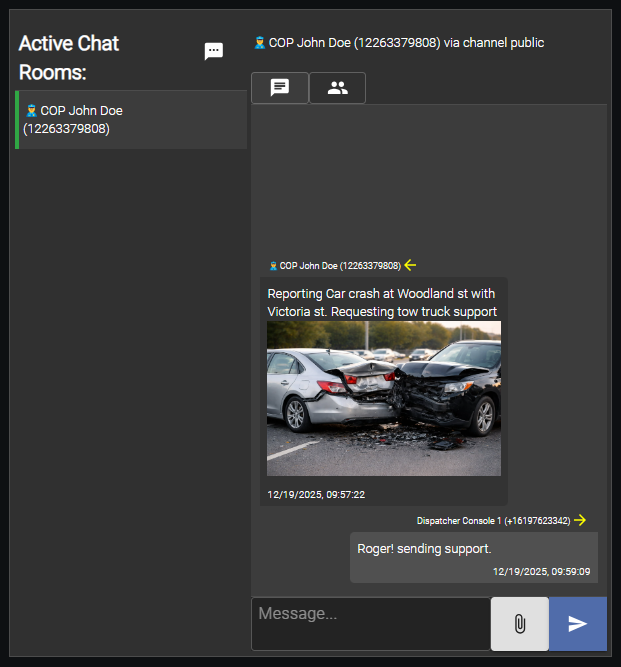Screen dimensions: 621x667
Task: Select the "Roger! sending support." message
Action: point(424,549)
